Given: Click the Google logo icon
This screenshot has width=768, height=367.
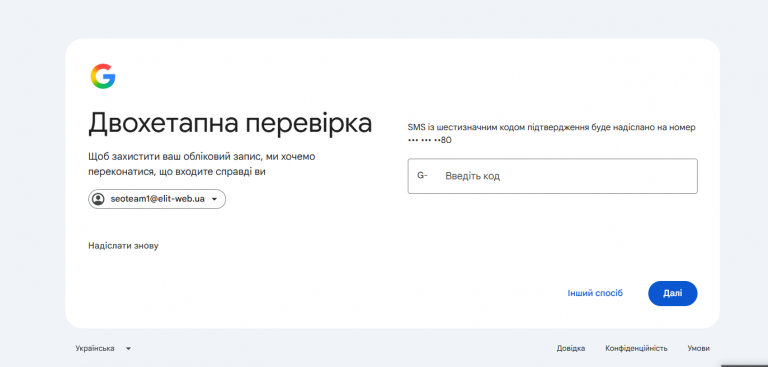Looking at the screenshot, I should point(103,76).
